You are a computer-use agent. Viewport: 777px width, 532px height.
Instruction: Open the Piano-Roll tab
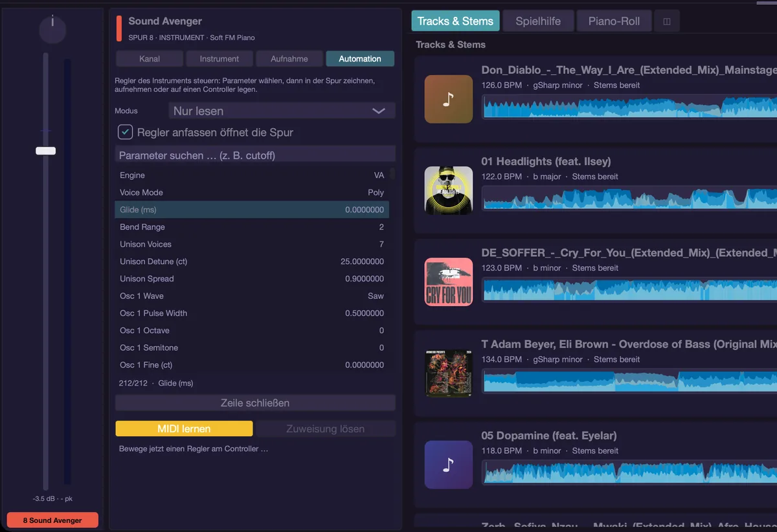pyautogui.click(x=614, y=21)
